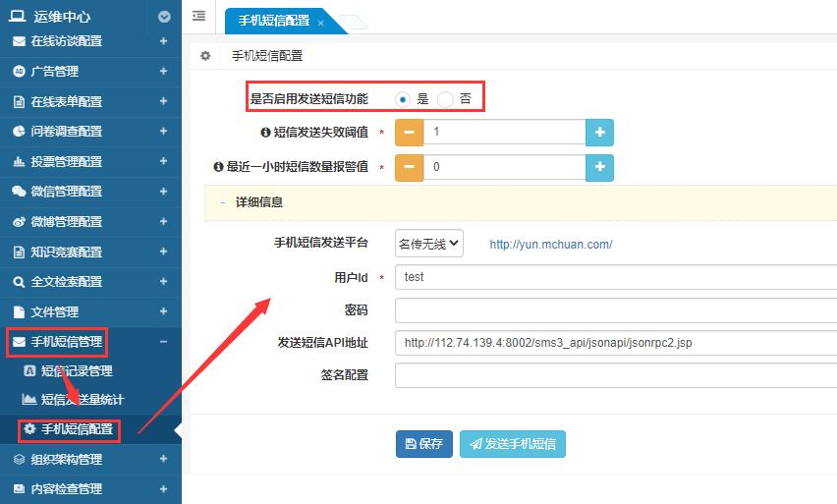Open the 手机短信发送平台 dropdown
This screenshot has width=837, height=504.
click(x=428, y=243)
